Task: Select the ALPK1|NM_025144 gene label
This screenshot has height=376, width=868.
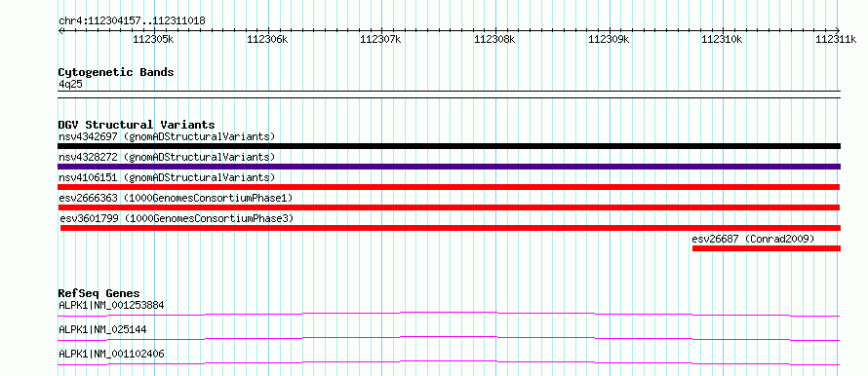Action: pos(102,329)
